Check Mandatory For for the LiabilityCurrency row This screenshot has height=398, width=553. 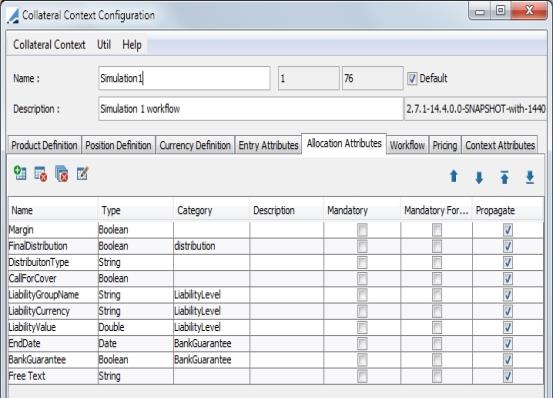437,311
